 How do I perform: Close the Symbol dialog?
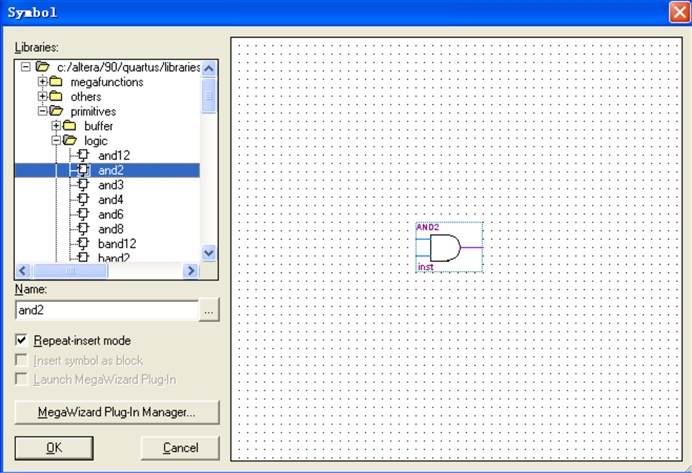(679, 11)
